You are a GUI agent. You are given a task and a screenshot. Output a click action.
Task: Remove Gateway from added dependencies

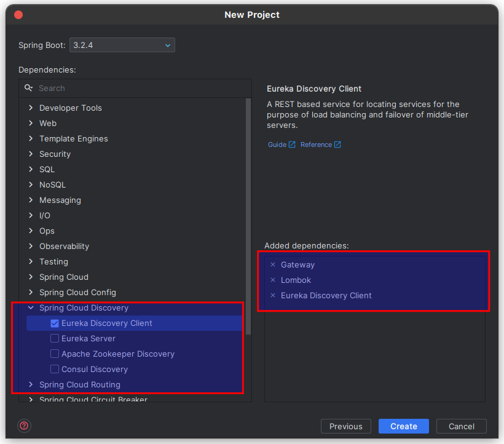(273, 264)
